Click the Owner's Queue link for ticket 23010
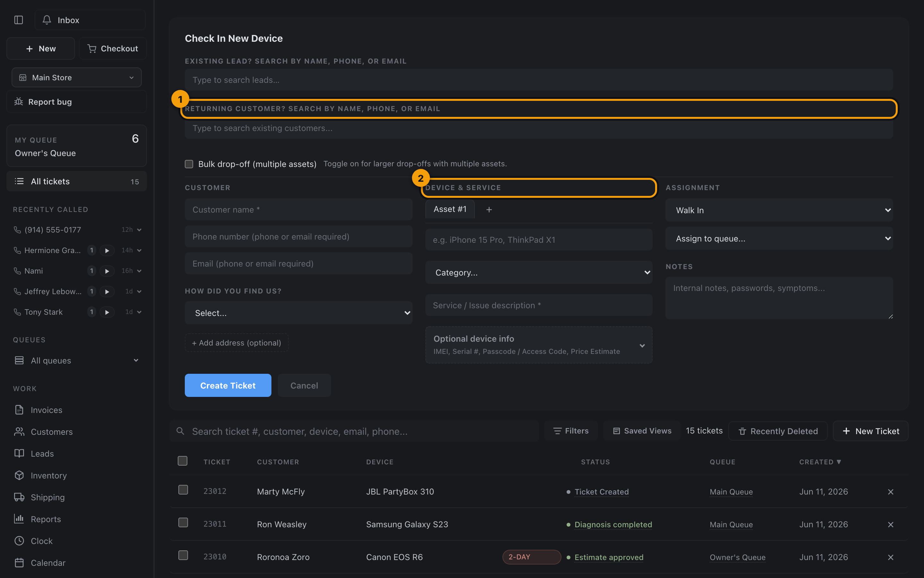 pyautogui.click(x=737, y=557)
